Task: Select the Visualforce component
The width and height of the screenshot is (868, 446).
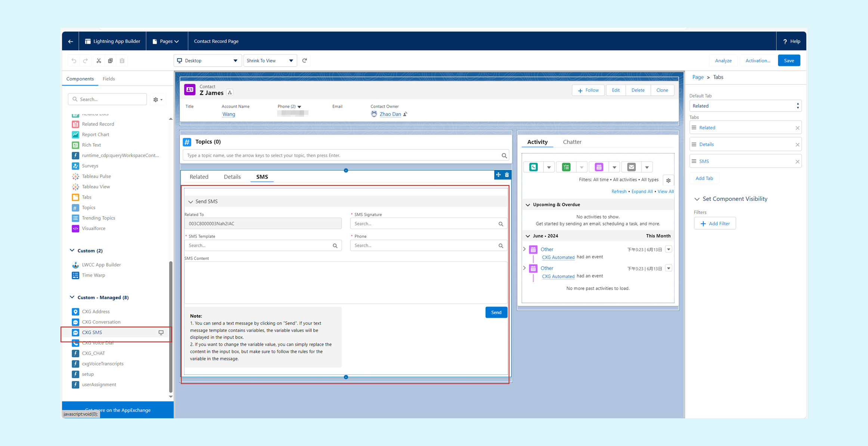Action: (93, 228)
